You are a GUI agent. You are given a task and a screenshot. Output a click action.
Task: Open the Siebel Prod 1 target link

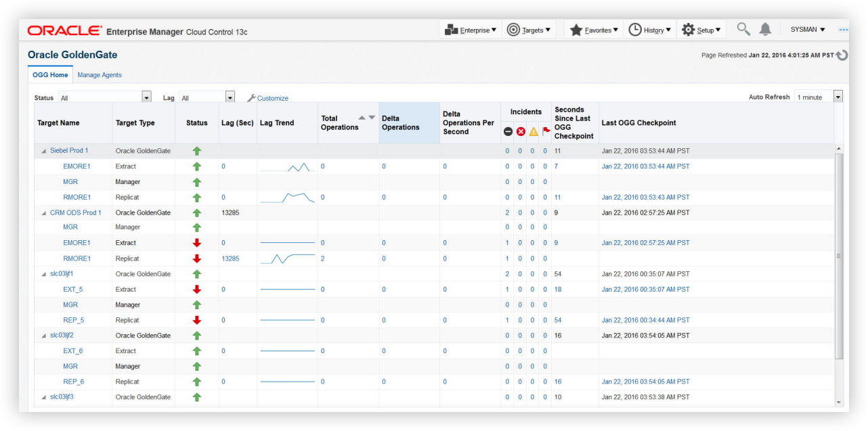(x=69, y=151)
